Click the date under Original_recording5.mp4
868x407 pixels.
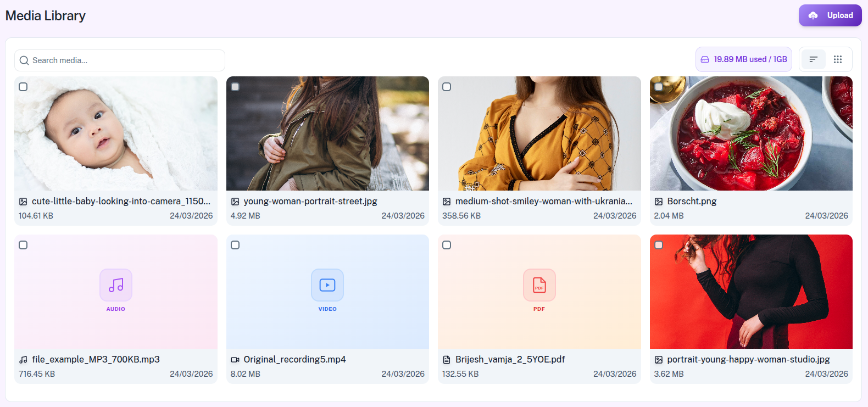coord(403,374)
